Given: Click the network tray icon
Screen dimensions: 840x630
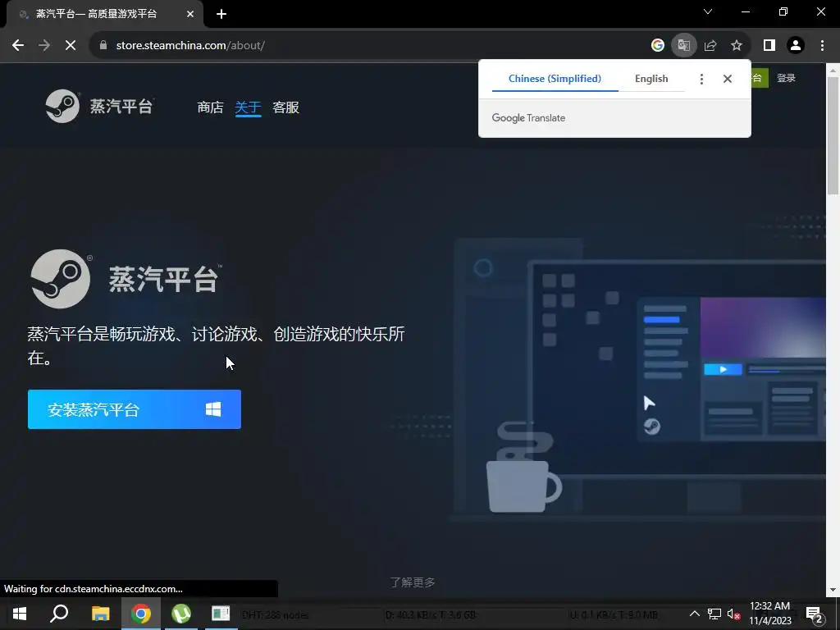Looking at the screenshot, I should [714, 614].
